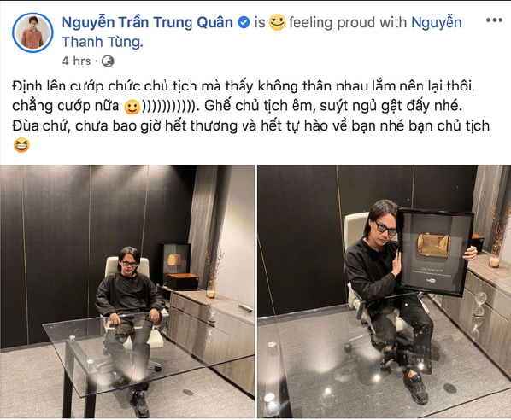Click the caption line starting 'Đùa chứ'
The height and width of the screenshot is (420, 511).
tap(250, 126)
